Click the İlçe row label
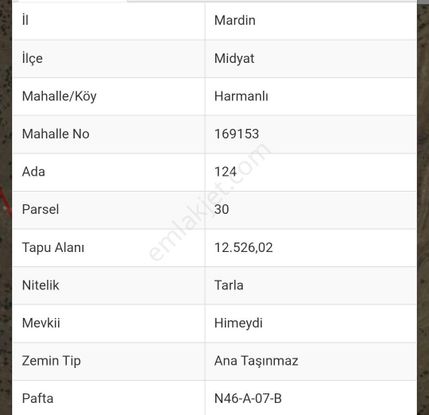 (x=32, y=59)
